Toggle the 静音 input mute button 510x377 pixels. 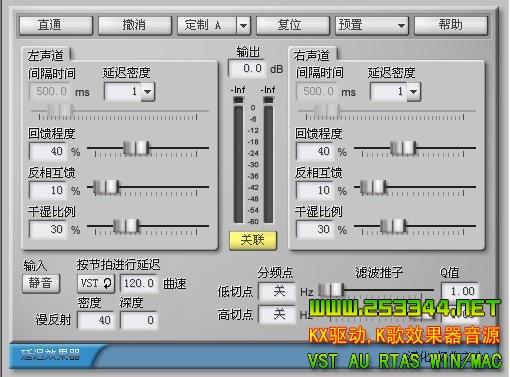[41, 283]
